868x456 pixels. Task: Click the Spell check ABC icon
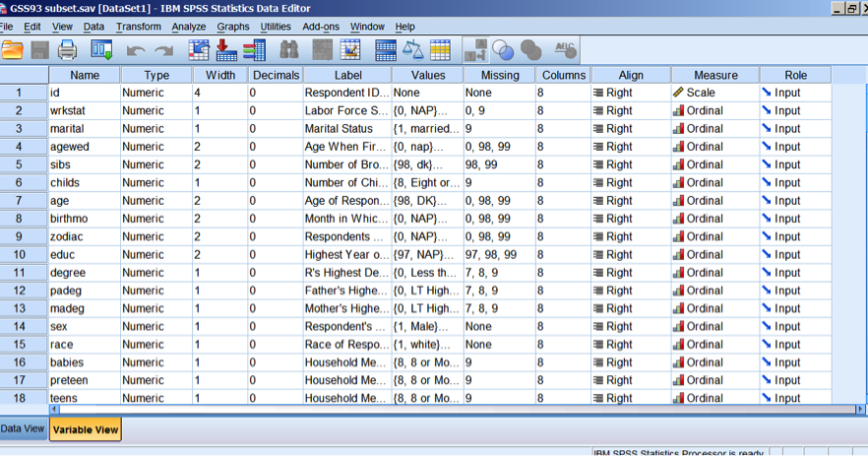(566, 50)
